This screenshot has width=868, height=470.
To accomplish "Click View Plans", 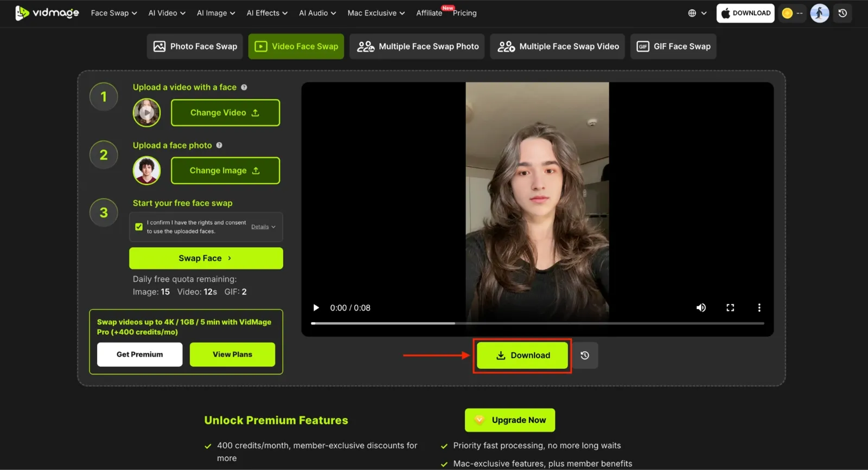I will (232, 355).
